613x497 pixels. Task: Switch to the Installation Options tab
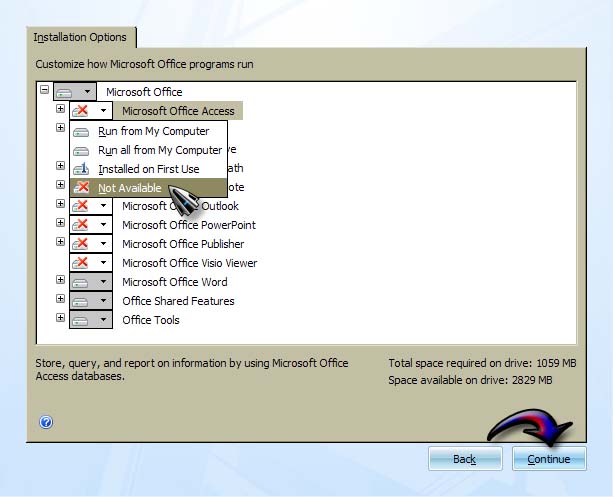(80, 37)
